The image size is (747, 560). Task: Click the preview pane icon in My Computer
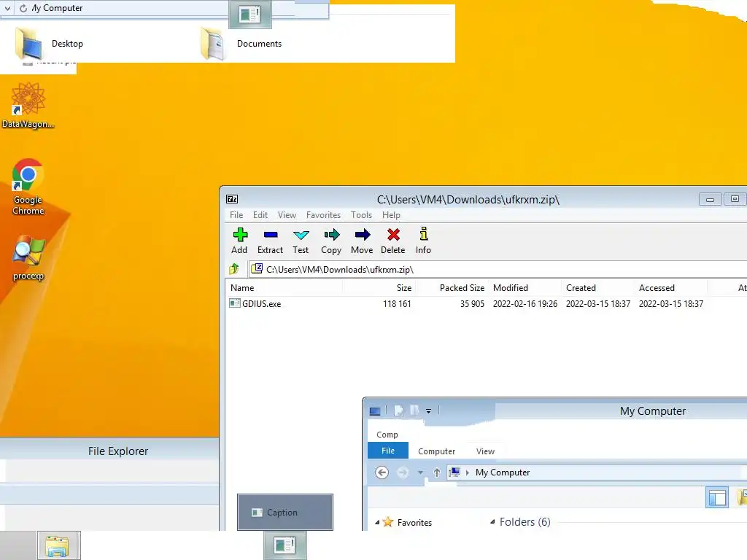click(x=717, y=497)
